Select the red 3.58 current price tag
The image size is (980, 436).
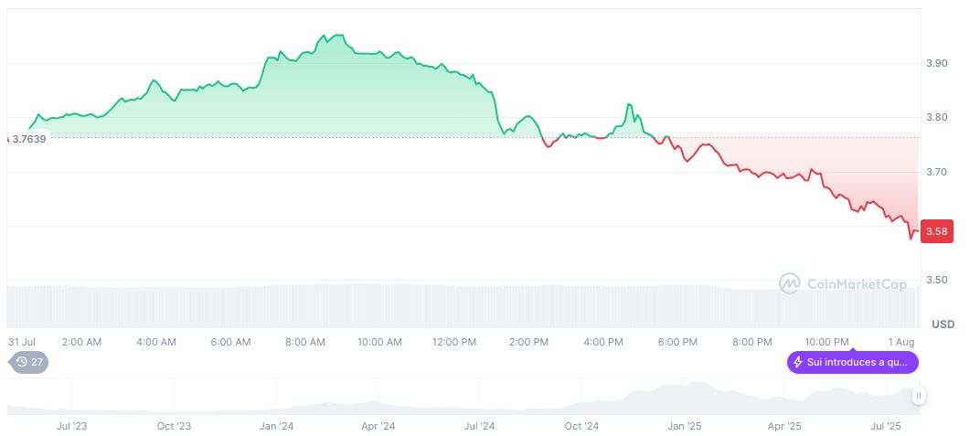(x=936, y=231)
